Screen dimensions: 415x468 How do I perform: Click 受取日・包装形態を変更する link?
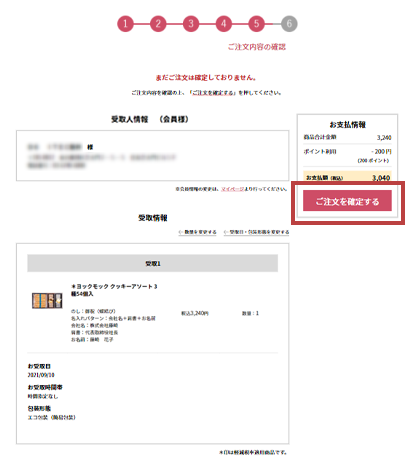pos(256,232)
